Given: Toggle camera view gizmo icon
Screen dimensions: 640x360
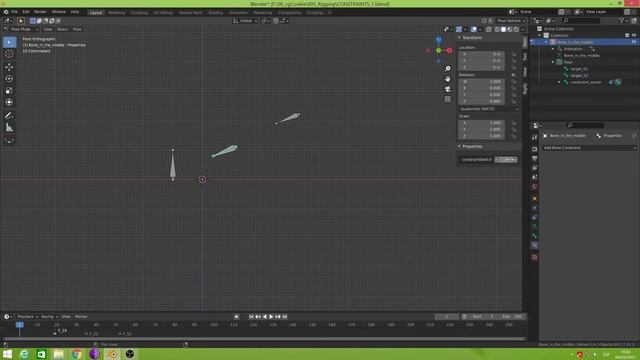Looking at the screenshot, I should click(x=448, y=89).
